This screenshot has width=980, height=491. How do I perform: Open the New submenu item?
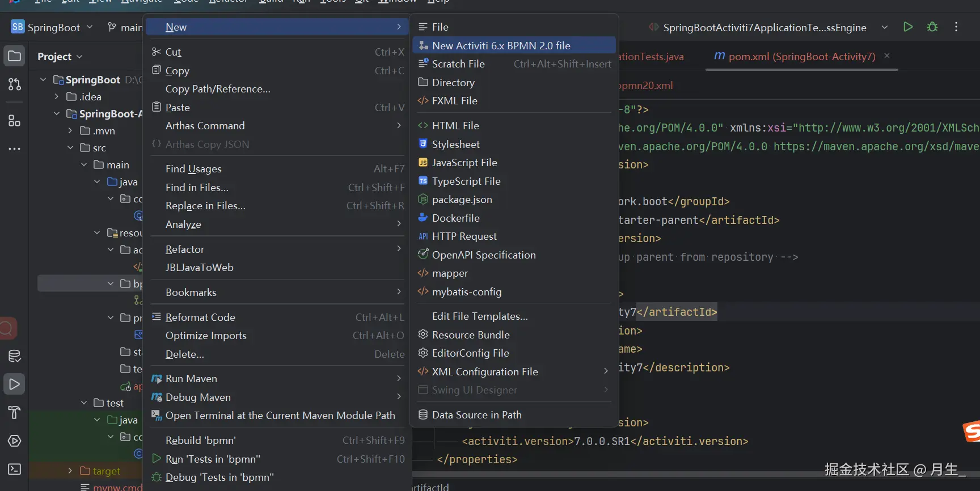point(277,27)
